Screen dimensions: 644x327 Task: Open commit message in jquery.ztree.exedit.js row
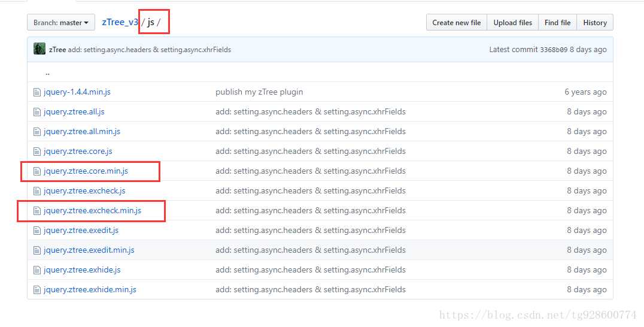tap(311, 230)
